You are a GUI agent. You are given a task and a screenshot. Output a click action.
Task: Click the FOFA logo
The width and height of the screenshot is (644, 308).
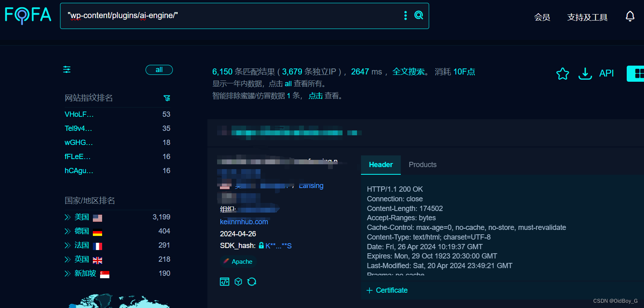28,15
